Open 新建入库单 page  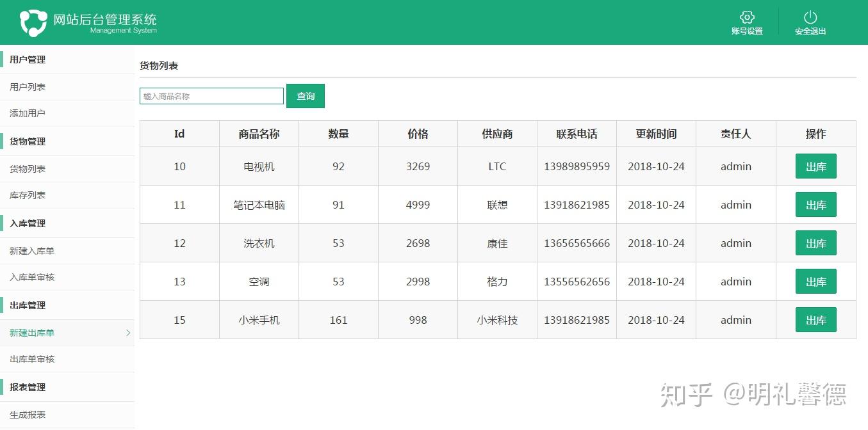coord(30,250)
